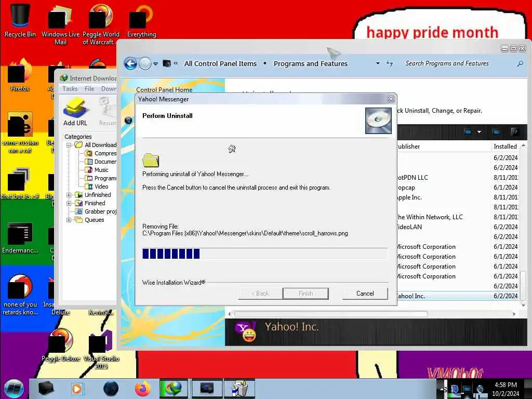This screenshot has height=399, width=532.
Task: Open the Firefox desktop icon
Action: (x=20, y=75)
